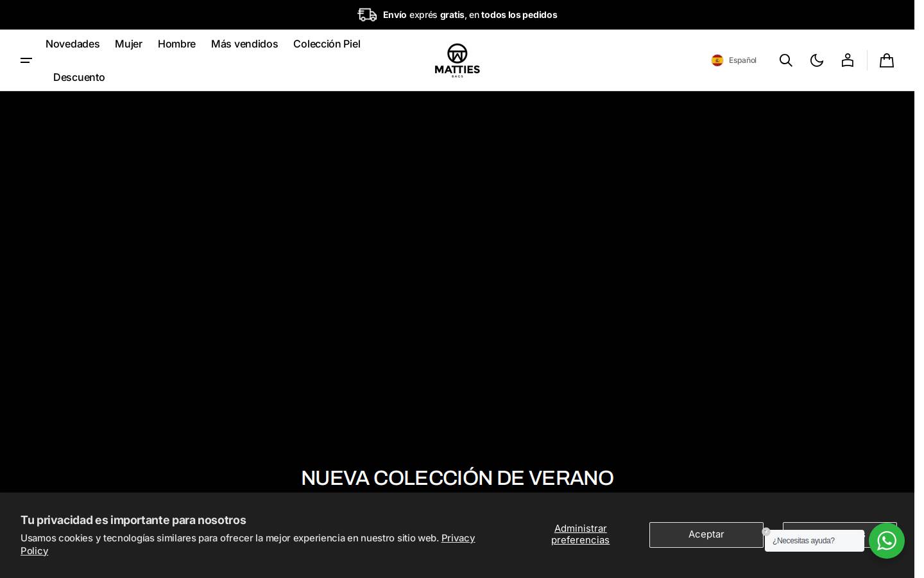Click the delivery truck icon
Image resolution: width=924 pixels, height=578 pixels.
367,15
